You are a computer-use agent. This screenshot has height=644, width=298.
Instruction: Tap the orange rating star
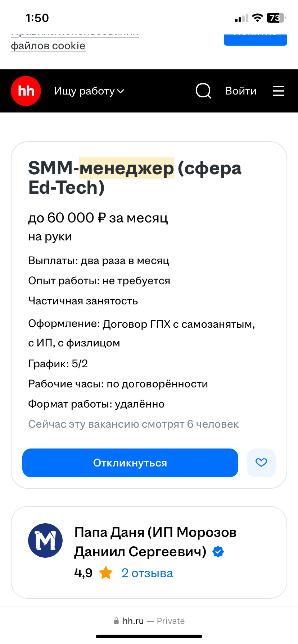[x=106, y=573]
